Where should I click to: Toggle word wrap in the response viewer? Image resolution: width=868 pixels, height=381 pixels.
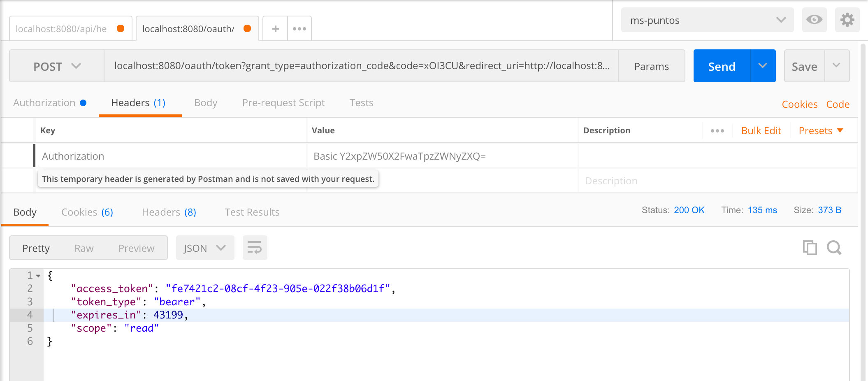coord(255,247)
